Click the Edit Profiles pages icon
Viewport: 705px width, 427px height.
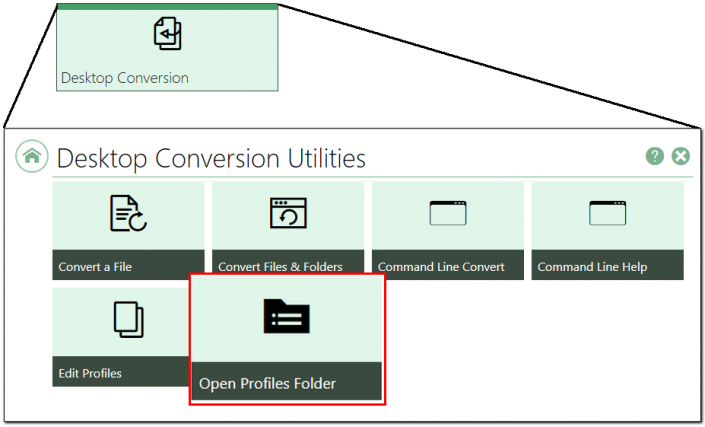coord(129,320)
